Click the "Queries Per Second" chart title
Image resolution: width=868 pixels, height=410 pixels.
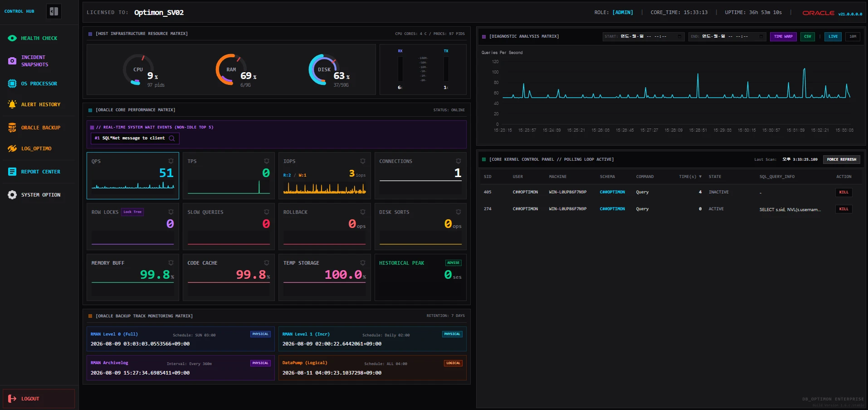click(502, 53)
